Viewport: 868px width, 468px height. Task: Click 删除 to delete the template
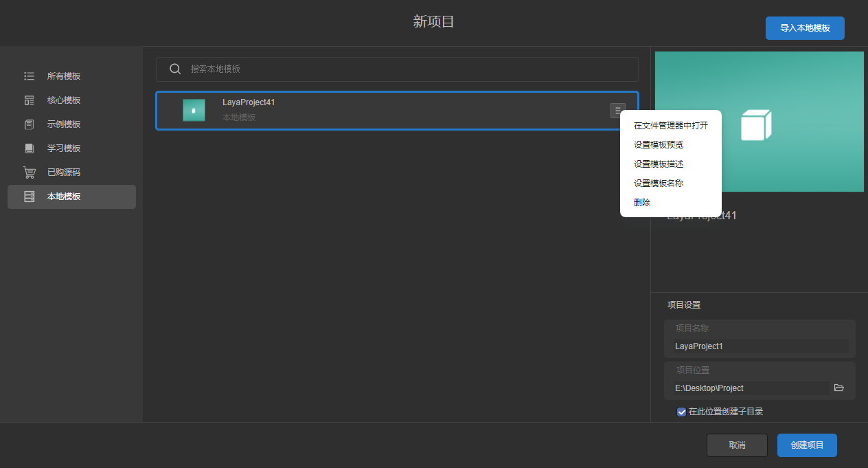pos(642,203)
